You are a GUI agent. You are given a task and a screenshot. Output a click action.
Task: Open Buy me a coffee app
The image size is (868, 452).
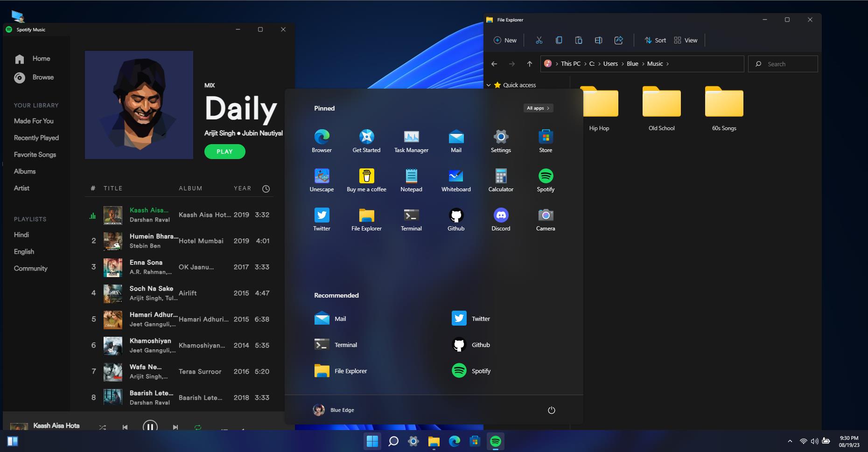point(366,180)
